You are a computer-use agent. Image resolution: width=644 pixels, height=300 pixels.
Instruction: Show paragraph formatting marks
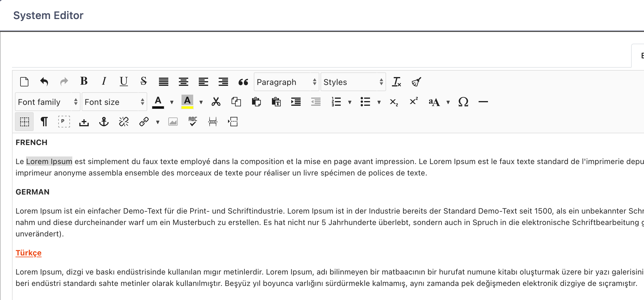point(44,121)
